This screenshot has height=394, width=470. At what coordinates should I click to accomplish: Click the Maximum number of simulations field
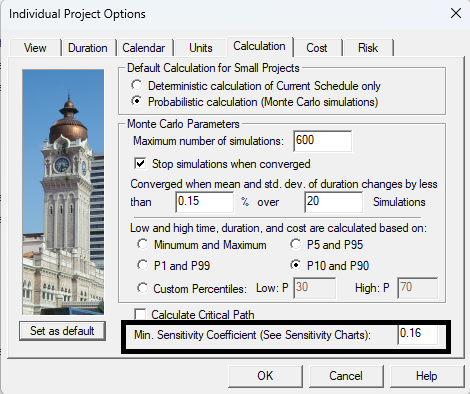tap(322, 141)
